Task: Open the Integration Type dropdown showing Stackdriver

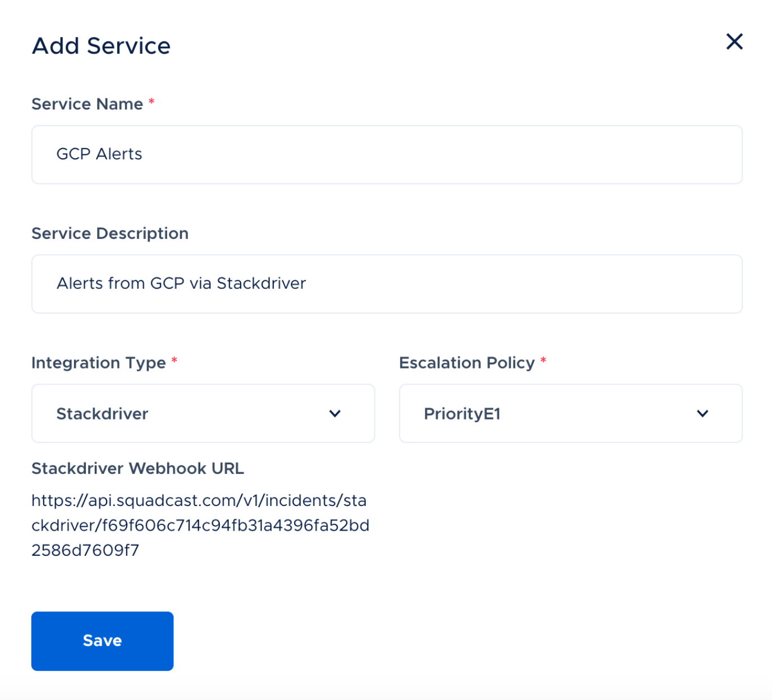Action: tap(203, 413)
